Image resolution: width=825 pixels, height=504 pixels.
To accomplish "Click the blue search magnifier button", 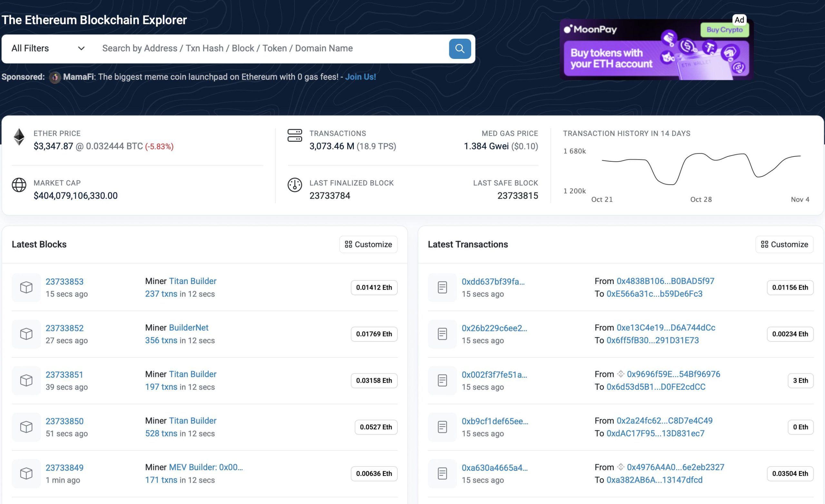I will (x=459, y=49).
